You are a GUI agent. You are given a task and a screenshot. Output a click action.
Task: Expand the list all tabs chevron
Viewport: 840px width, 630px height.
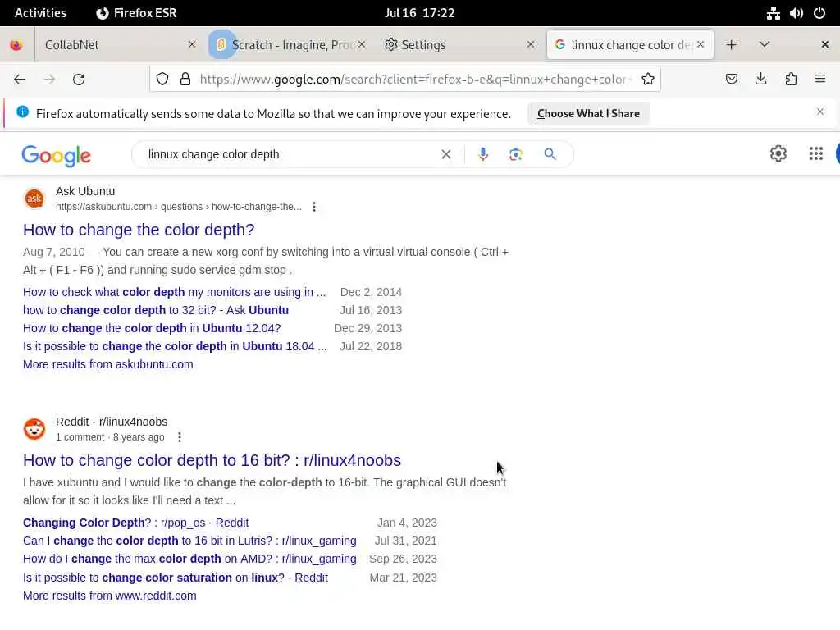tap(765, 45)
